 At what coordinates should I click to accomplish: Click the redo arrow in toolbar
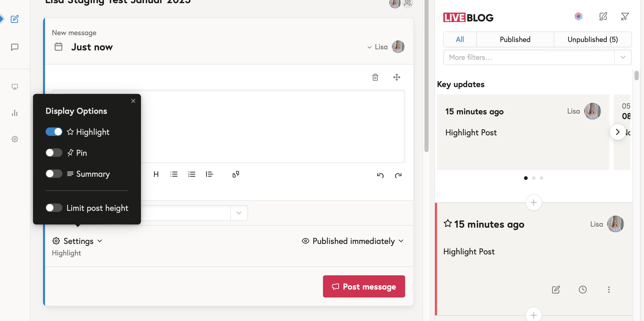(398, 175)
